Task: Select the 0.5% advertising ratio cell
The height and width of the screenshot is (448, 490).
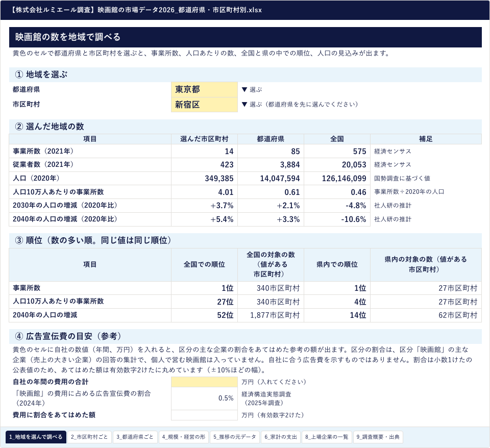Action: tap(204, 399)
